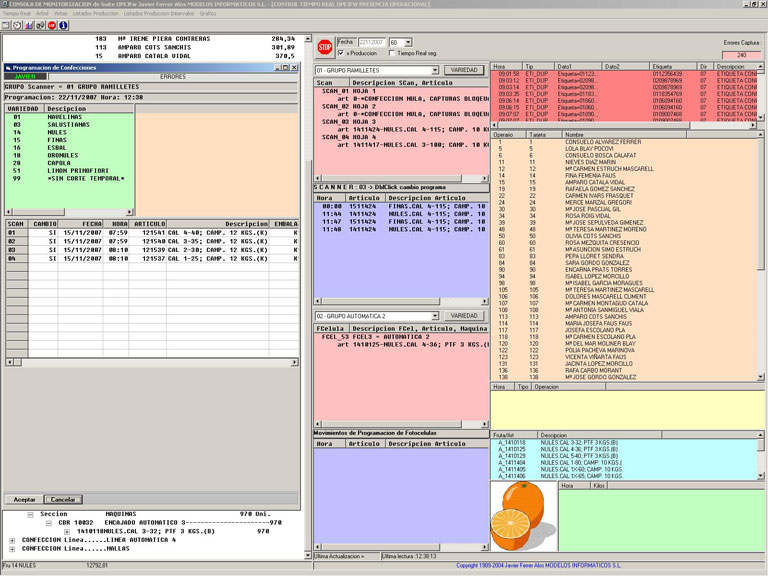Click the Errores Captura value 240 field
Viewport: 768px width, 576px height.
click(x=742, y=55)
